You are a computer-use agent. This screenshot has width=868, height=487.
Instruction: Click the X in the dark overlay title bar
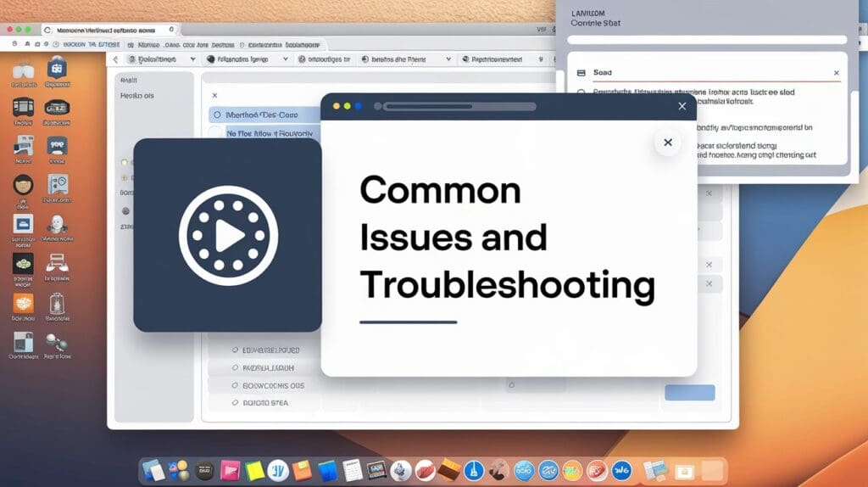point(682,106)
